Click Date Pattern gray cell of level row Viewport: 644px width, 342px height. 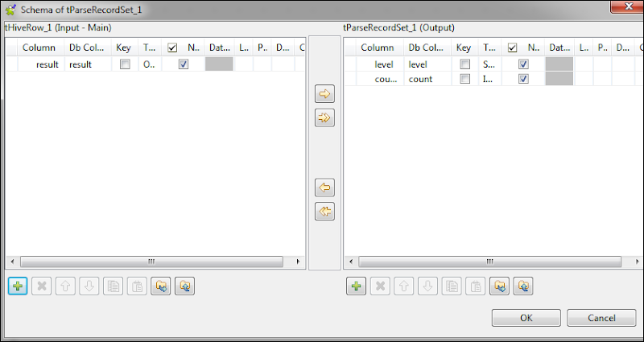559,64
